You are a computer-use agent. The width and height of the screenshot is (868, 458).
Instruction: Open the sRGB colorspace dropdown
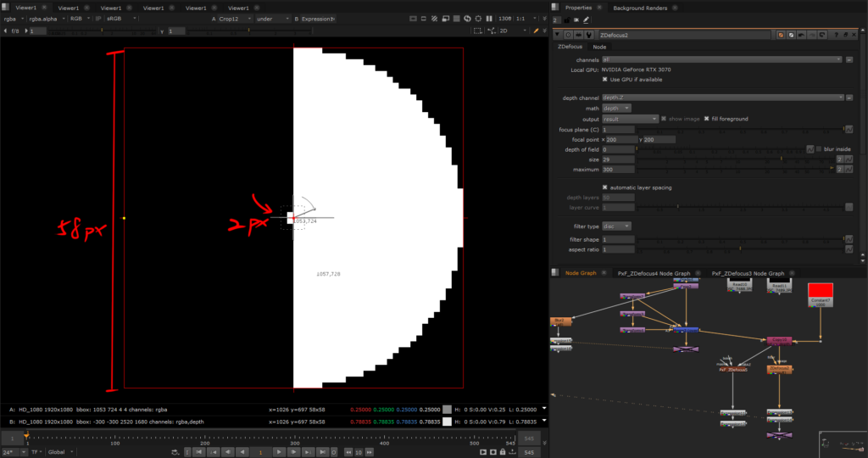(x=121, y=19)
